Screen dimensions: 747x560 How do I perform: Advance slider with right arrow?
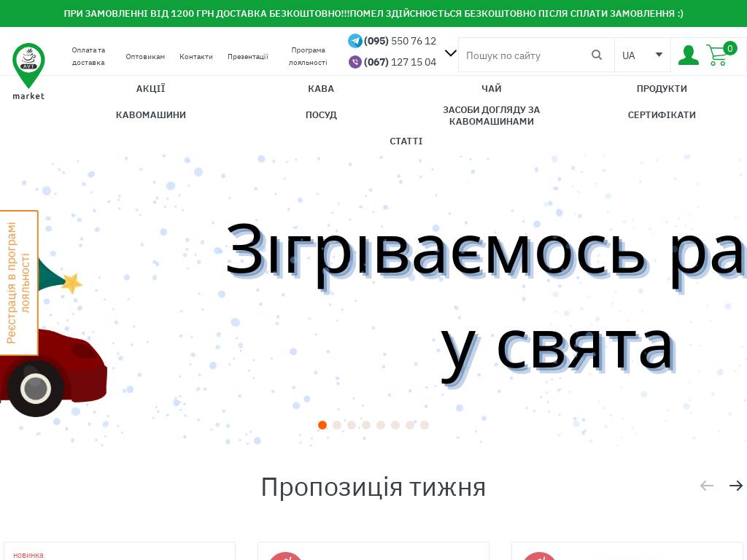[736, 485]
